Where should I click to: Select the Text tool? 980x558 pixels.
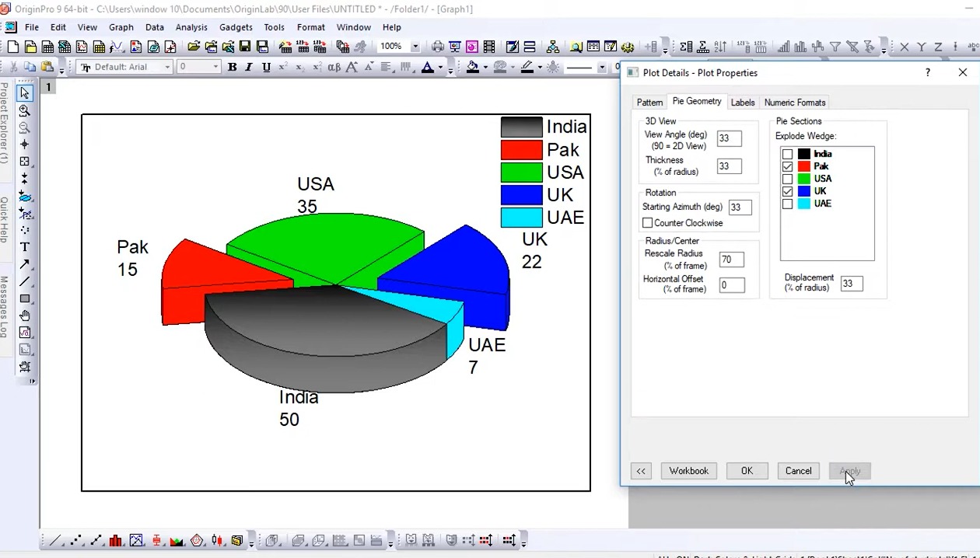pos(25,247)
